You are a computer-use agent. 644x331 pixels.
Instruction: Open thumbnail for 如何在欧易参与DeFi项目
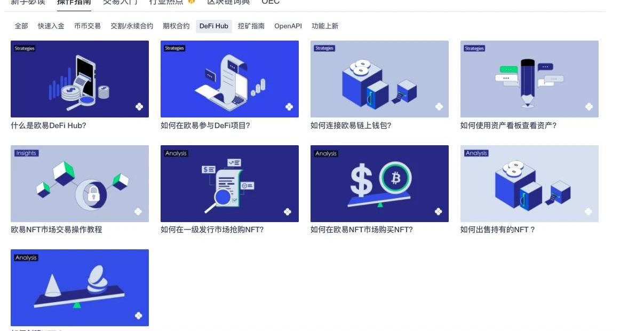click(x=229, y=79)
